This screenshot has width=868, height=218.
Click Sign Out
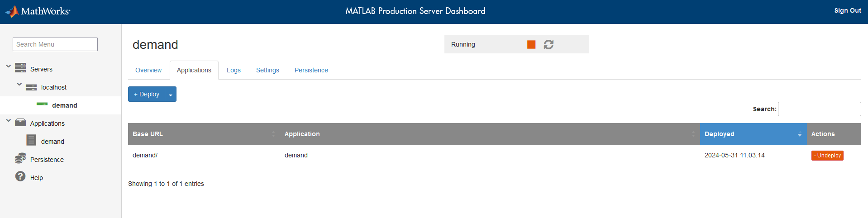point(848,11)
